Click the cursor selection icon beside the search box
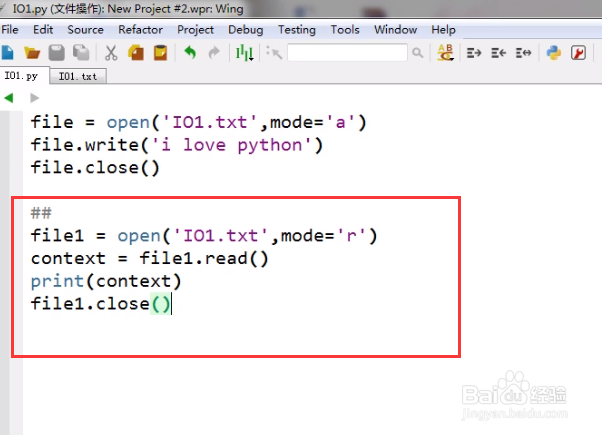Viewport: 602px width, 435px height. click(x=274, y=53)
